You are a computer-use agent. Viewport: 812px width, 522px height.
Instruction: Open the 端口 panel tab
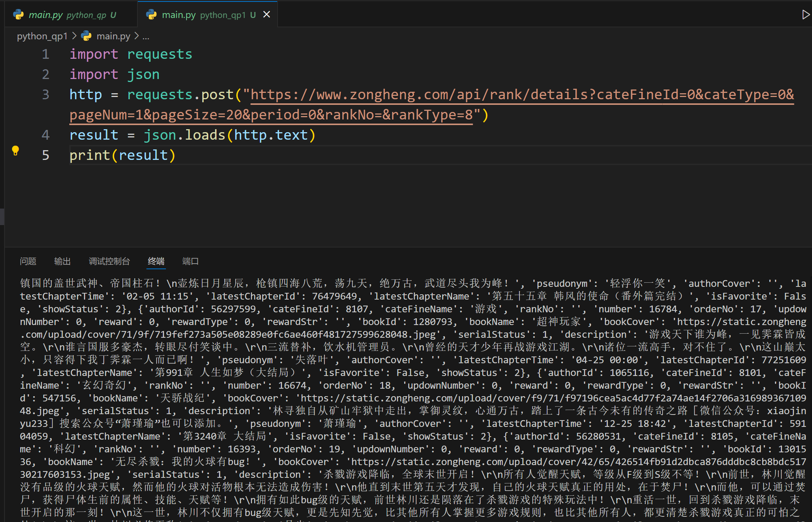click(x=190, y=261)
